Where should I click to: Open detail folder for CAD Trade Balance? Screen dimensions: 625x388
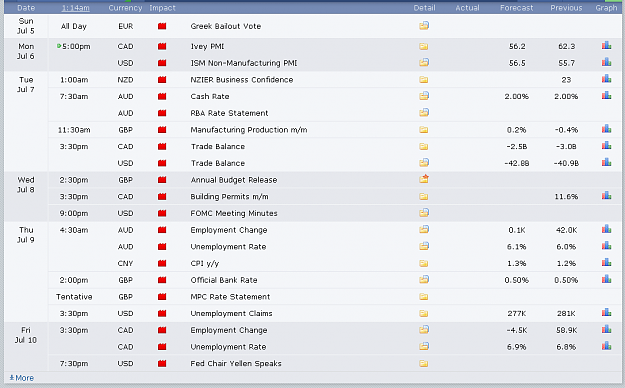(x=424, y=146)
